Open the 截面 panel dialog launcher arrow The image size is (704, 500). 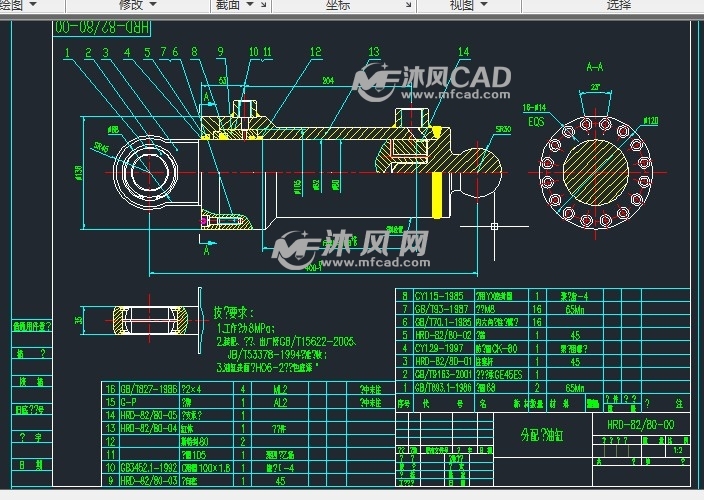(264, 5)
